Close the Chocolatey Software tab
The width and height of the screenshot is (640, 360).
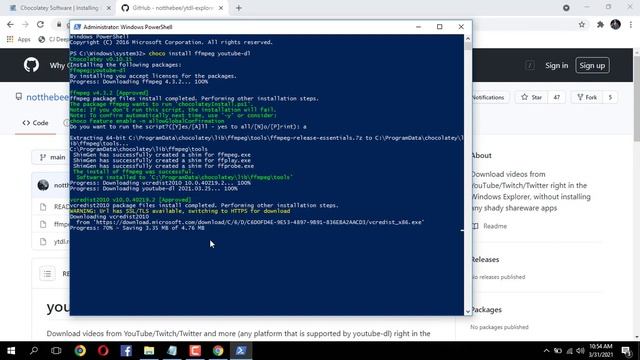coord(109,8)
